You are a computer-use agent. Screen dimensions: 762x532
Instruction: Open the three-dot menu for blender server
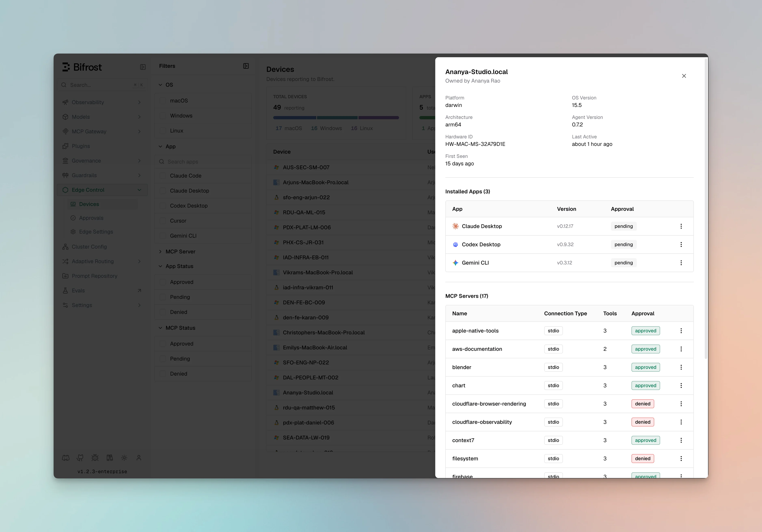point(681,367)
